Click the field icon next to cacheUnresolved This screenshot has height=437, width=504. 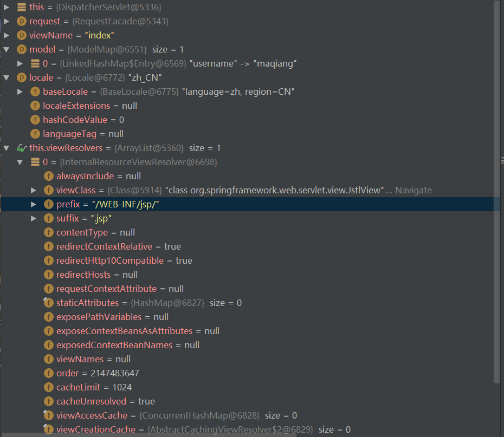(x=49, y=401)
